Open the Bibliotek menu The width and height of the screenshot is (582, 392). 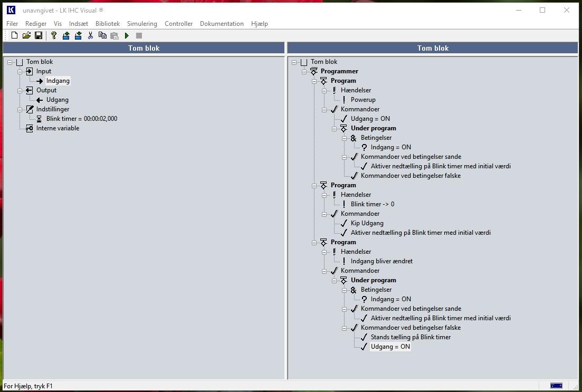click(x=108, y=24)
